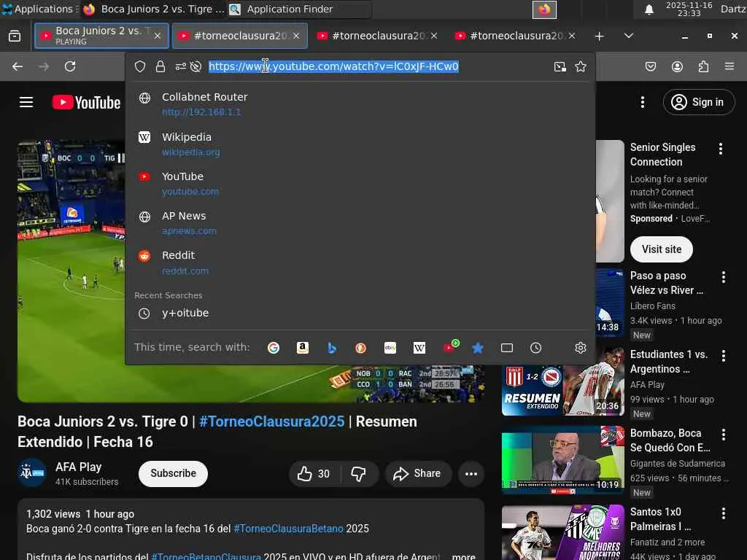Search this time with Google
Image resolution: width=747 pixels, height=560 pixels.
[x=274, y=348]
